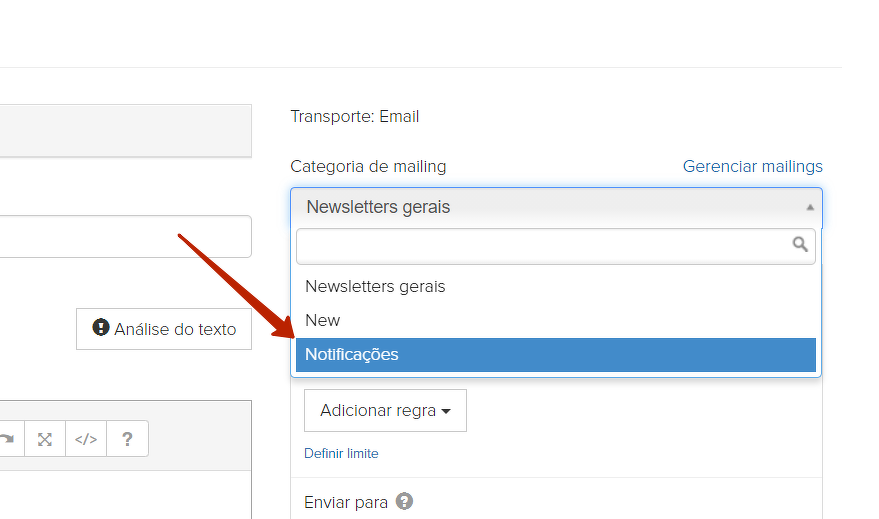Click the help icon next to Enviar para
Screen dimensions: 879x519
coord(404,501)
